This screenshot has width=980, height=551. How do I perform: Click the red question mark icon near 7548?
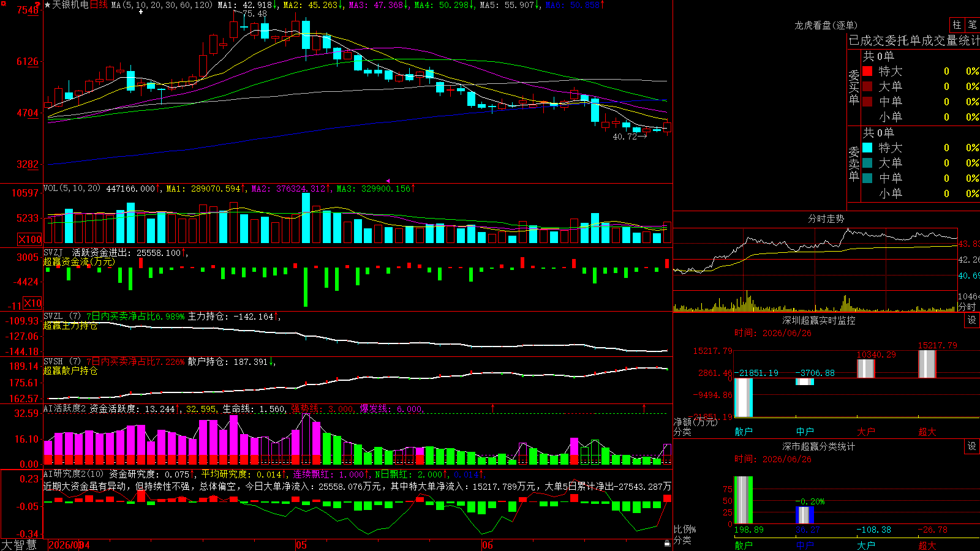point(36,6)
